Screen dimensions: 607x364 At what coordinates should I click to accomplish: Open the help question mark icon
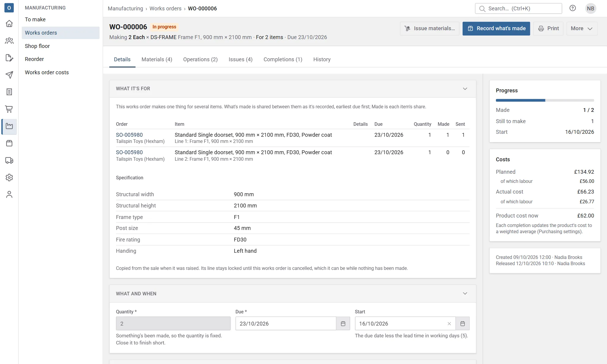(573, 8)
